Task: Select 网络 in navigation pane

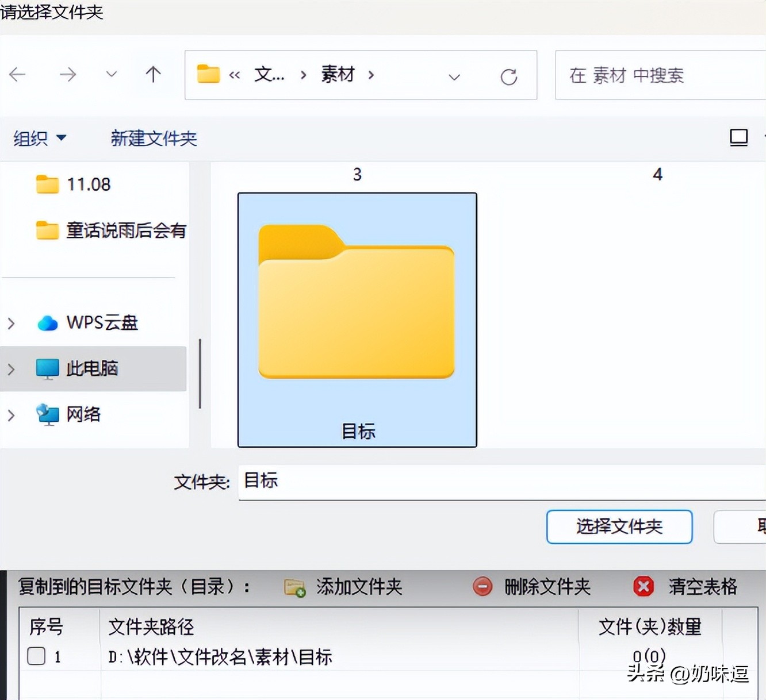Action: coord(68,414)
